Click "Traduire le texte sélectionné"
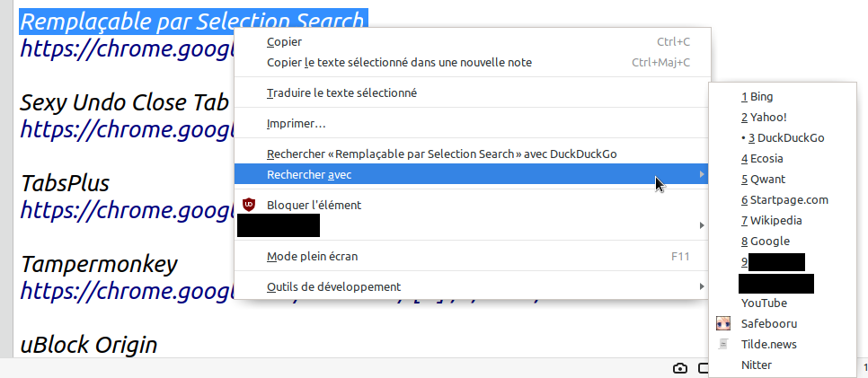The width and height of the screenshot is (868, 378). pyautogui.click(x=341, y=92)
